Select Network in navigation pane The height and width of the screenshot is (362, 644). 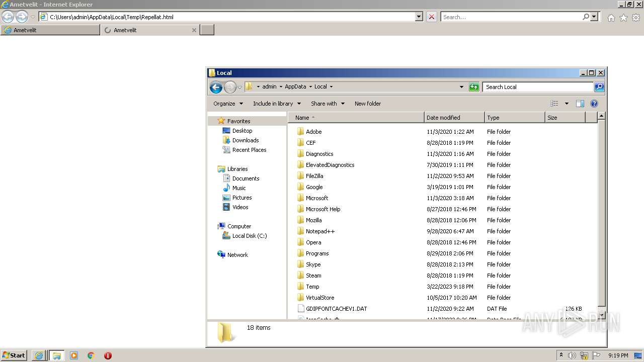(x=237, y=255)
